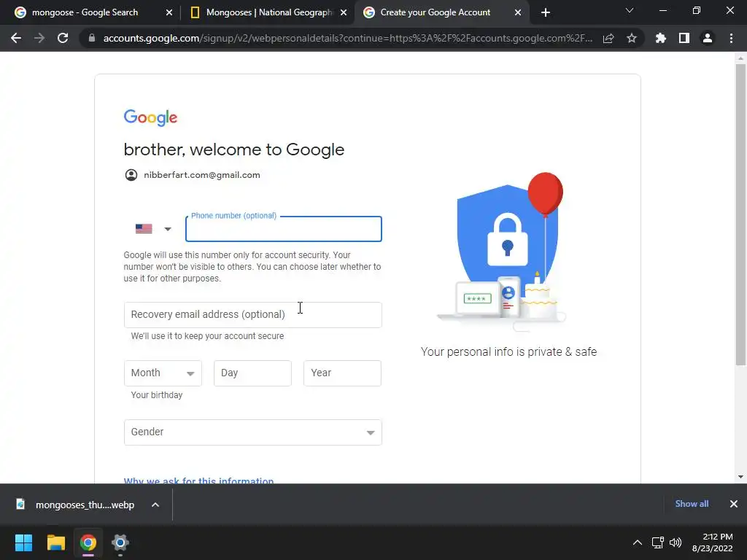Click the browser forward arrow

39,38
